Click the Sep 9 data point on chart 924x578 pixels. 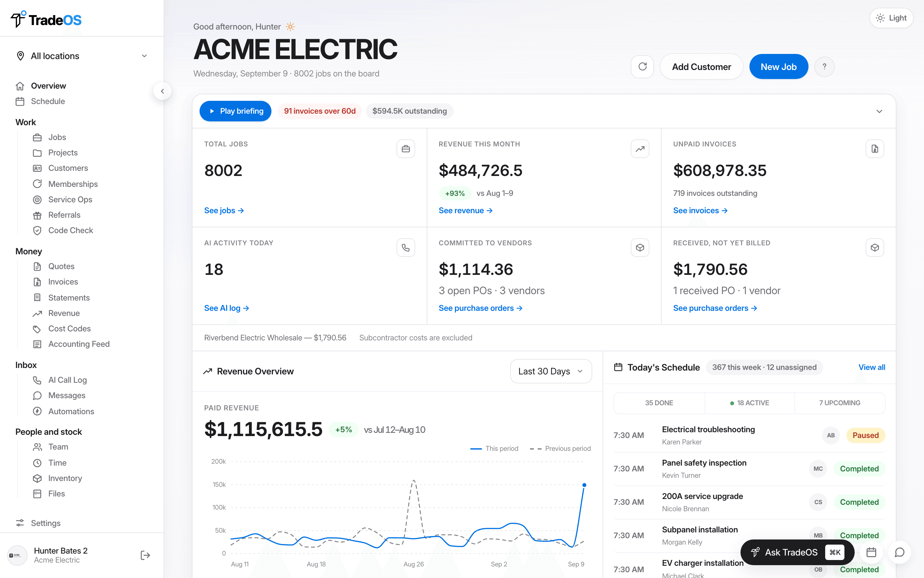point(584,485)
